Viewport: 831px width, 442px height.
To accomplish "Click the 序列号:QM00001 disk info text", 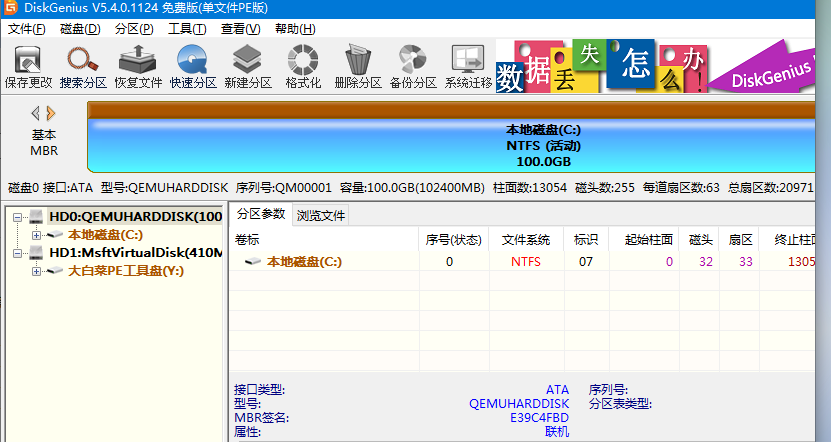I will (x=284, y=188).
